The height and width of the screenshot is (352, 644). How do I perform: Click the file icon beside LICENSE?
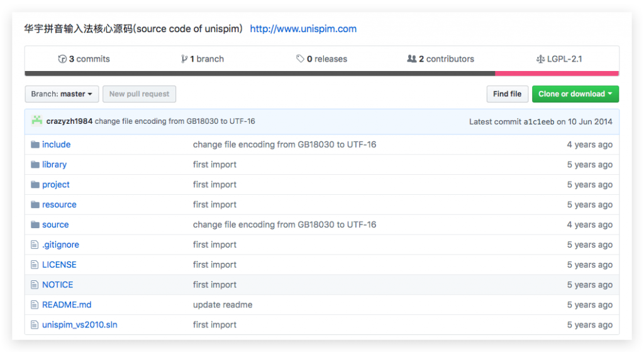click(35, 265)
